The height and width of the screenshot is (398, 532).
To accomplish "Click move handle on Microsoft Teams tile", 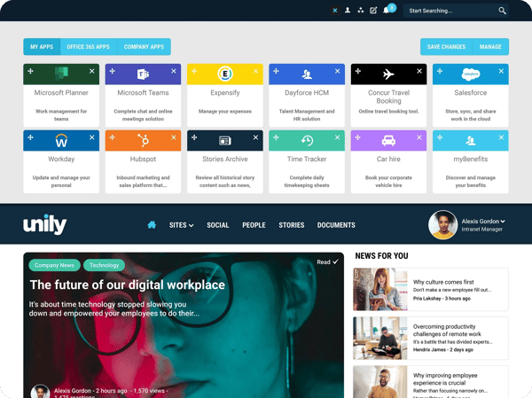I will pos(113,71).
